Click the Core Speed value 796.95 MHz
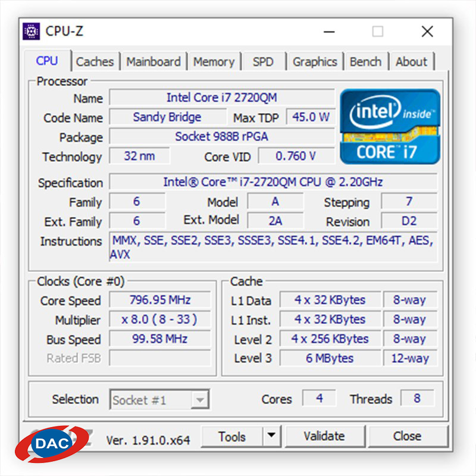The height and width of the screenshot is (476, 476). click(x=159, y=300)
